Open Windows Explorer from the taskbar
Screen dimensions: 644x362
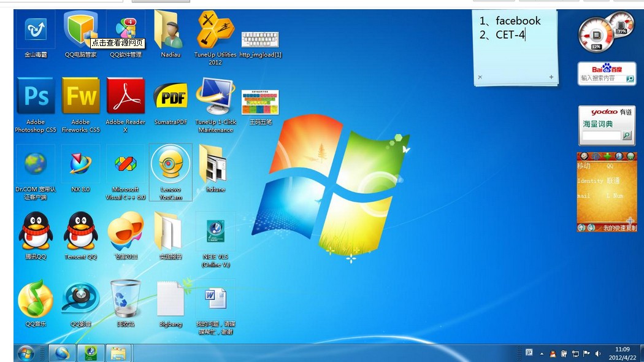[x=118, y=353]
